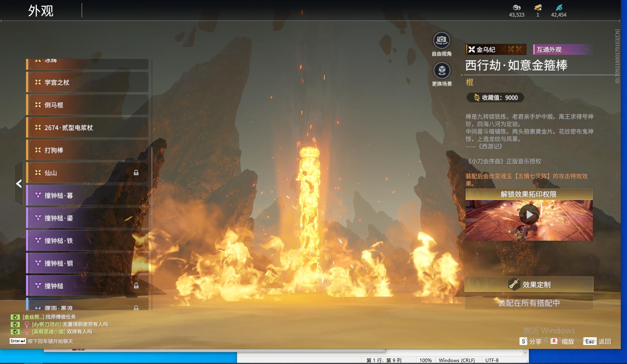Viewport: 627px width, 364px height.
Task: Open the 自由视角 free camera icon
Action: pos(442,40)
